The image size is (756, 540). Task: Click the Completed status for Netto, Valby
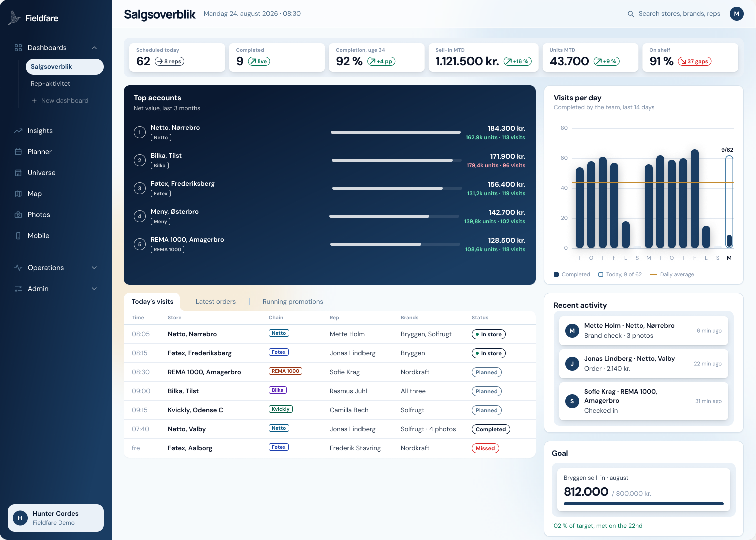click(x=490, y=429)
